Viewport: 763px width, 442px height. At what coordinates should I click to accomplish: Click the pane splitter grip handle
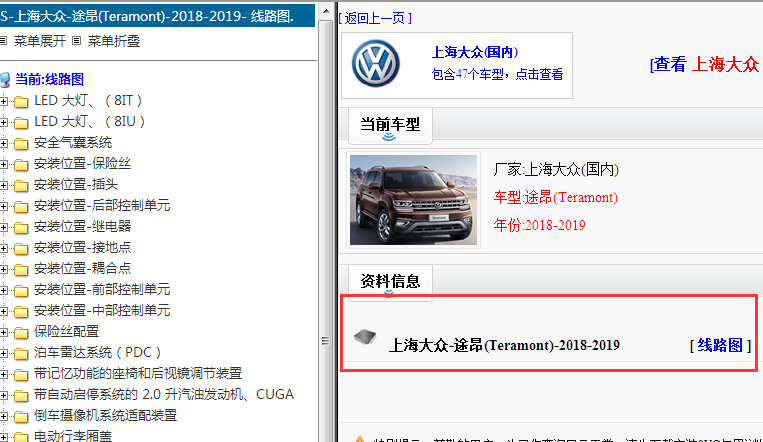pyautogui.click(x=325, y=341)
